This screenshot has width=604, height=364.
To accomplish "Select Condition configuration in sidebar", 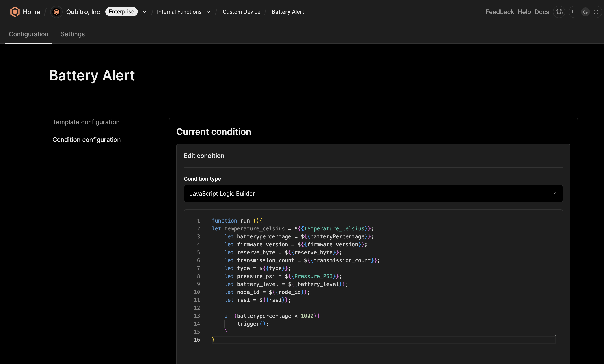I will point(87,140).
